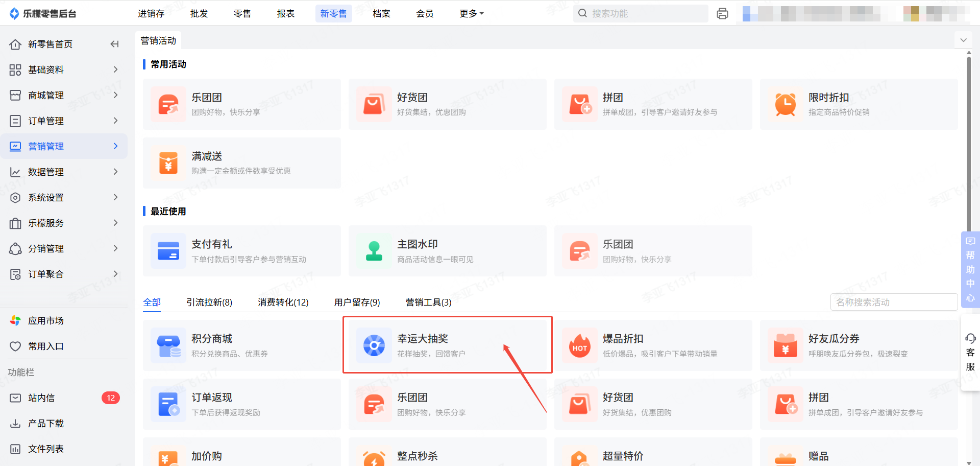The width and height of the screenshot is (980, 466).
Task: Expand the 系统设置 sidebar menu
Action: coord(64,197)
